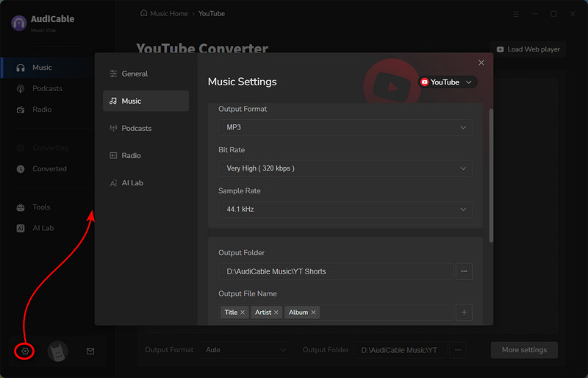The width and height of the screenshot is (588, 378).
Task: Click the Podcasts microphone icon in sidebar
Action: click(21, 88)
